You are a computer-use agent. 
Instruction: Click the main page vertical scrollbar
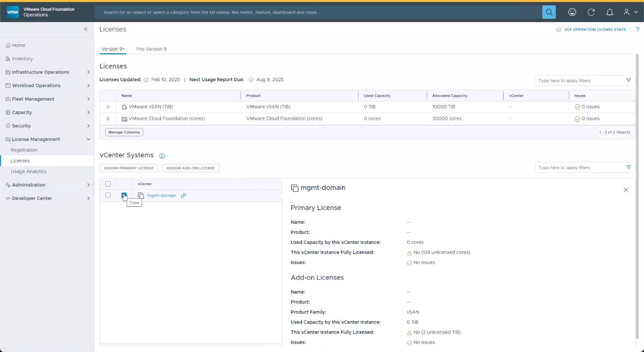(x=637, y=197)
